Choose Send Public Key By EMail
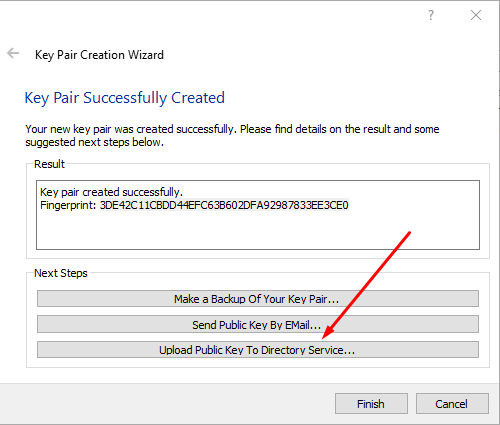500x425 pixels. point(258,324)
